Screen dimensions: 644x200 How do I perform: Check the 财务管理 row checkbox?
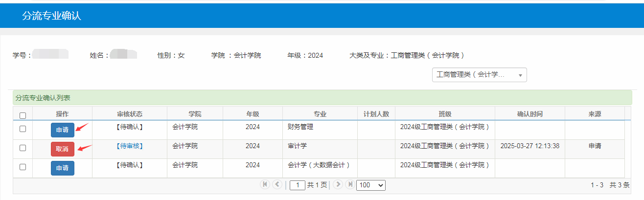coord(23,129)
